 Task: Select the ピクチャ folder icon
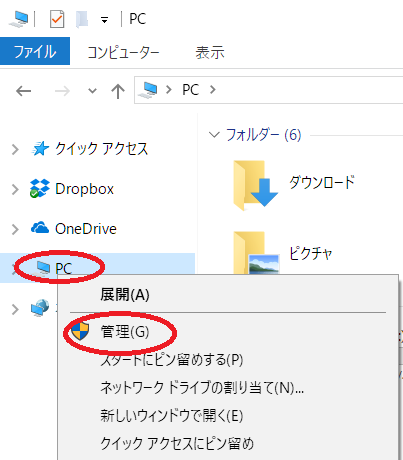pos(256,252)
